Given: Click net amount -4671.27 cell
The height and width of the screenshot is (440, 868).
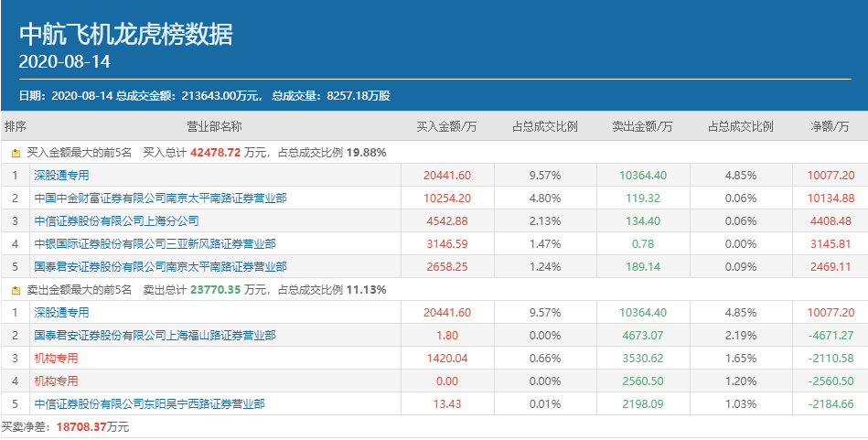Looking at the screenshot, I should pos(830,336).
